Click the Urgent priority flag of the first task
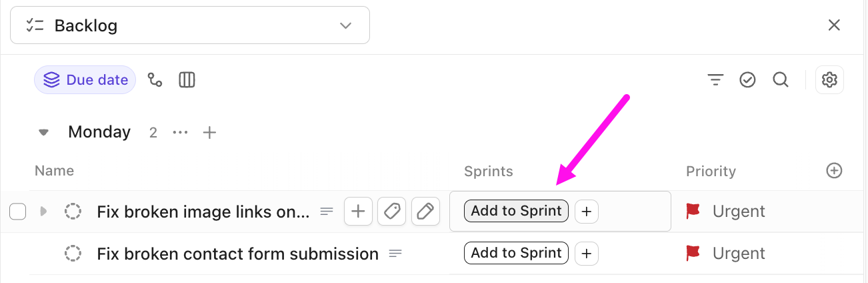 [693, 212]
